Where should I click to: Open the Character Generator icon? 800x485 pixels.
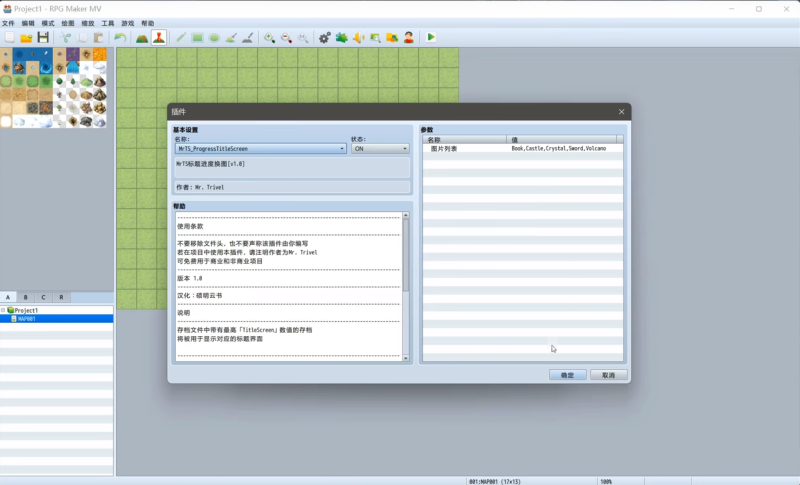409,37
